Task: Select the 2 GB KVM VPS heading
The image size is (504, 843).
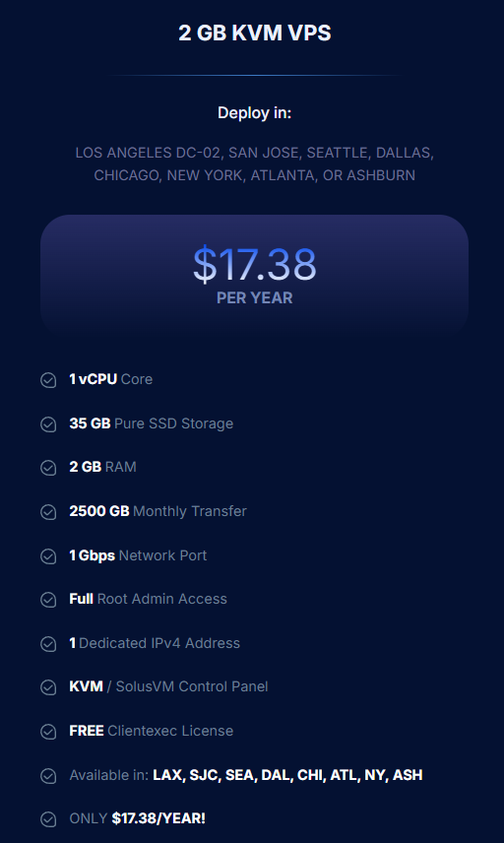Action: point(255,32)
